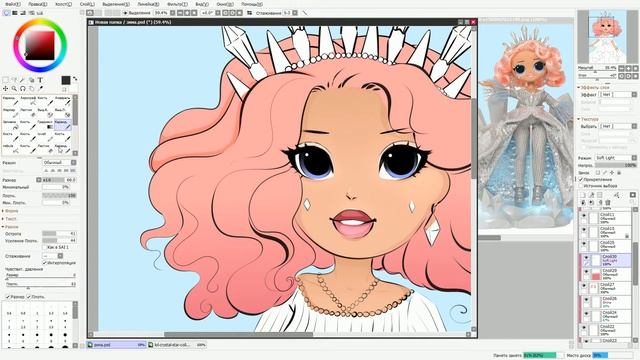Select the Eyedropper tool
The width and height of the screenshot is (640, 360).
[x=40, y=88]
